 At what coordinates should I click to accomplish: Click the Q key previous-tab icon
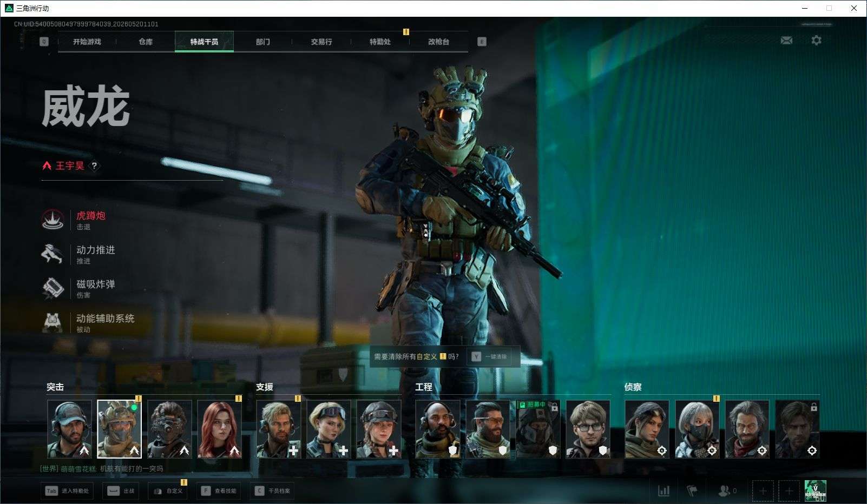click(44, 42)
